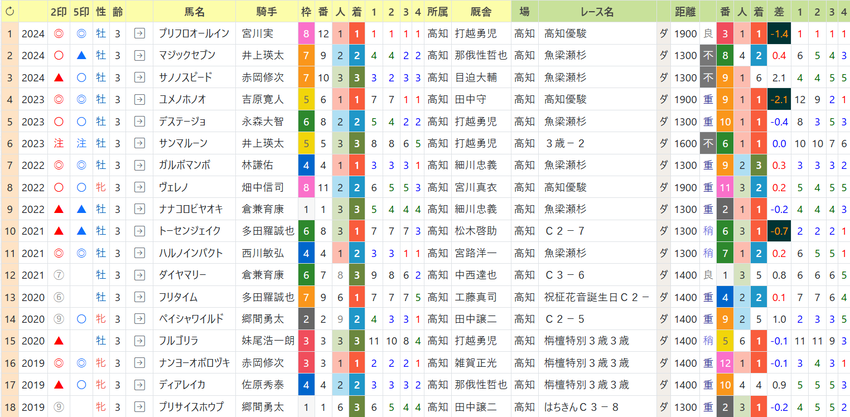The height and width of the screenshot is (417, 850).
Task: Open the arrow icon for トーセンジェイク
Action: click(139, 232)
